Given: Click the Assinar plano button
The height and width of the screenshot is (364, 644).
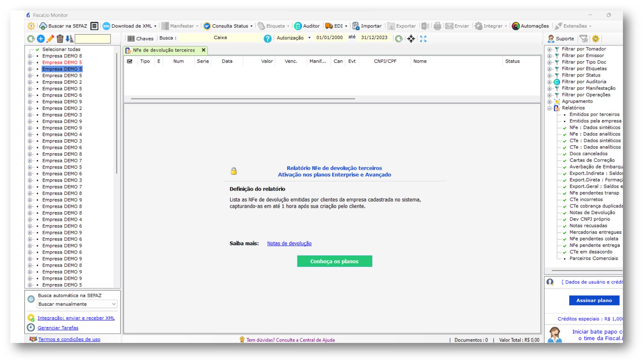Looking at the screenshot, I should pos(594,300).
